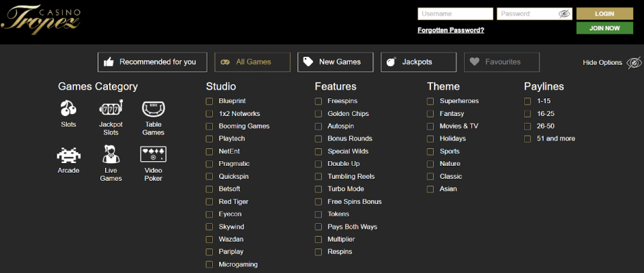Select the 51 and more paylines checkbox

(527, 139)
